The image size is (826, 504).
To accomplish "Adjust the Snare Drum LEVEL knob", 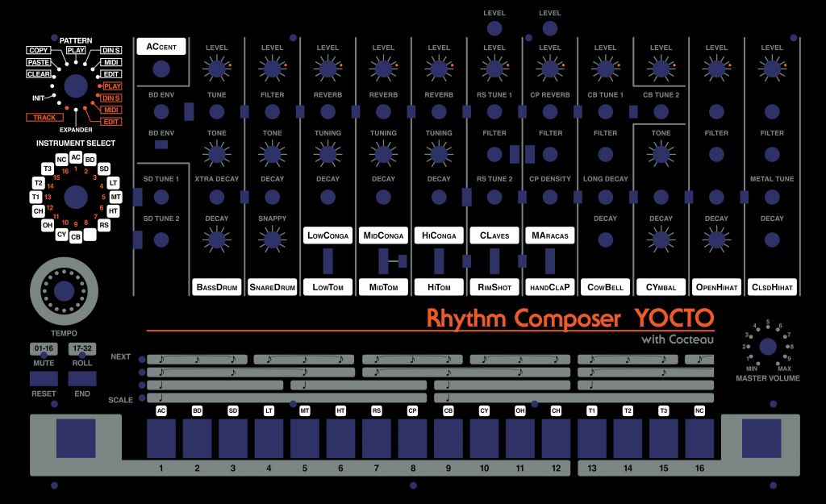I will [273, 69].
